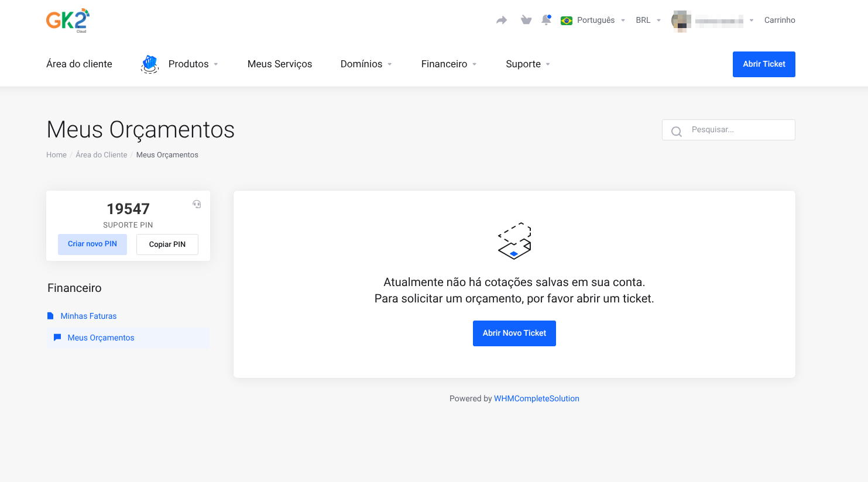Generate a new PIN with Criar novo PIN

(x=92, y=244)
